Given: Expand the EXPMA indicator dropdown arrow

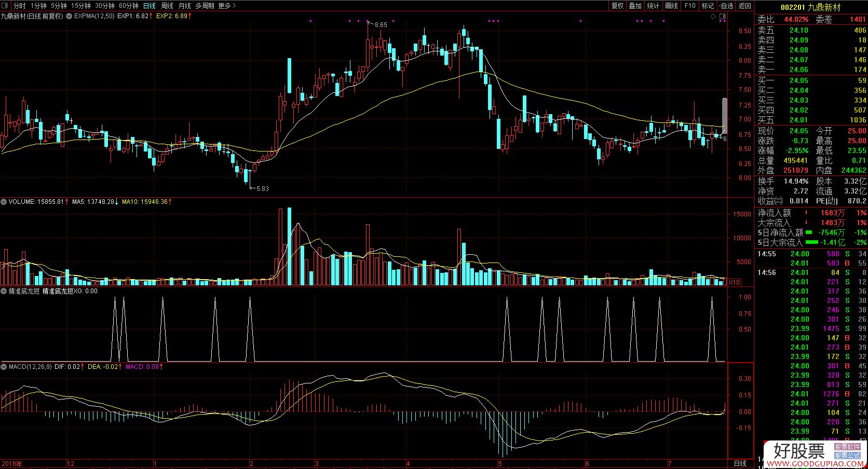Looking at the screenshot, I should [70, 16].
